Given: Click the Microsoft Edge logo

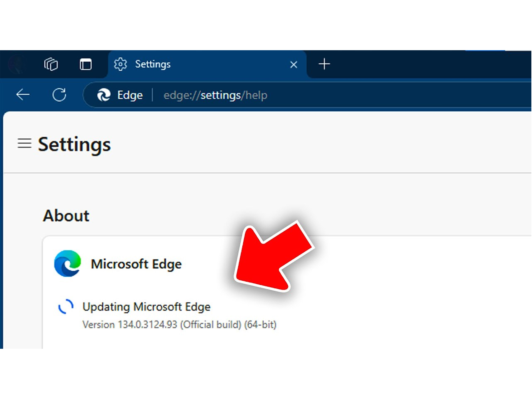Looking at the screenshot, I should (x=67, y=263).
